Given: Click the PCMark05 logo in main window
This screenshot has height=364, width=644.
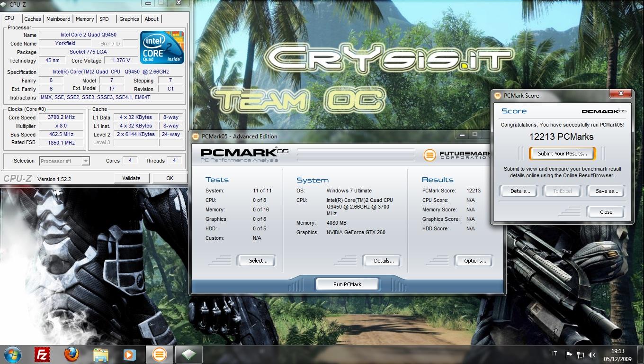Looking at the screenshot, I should tap(244, 155).
